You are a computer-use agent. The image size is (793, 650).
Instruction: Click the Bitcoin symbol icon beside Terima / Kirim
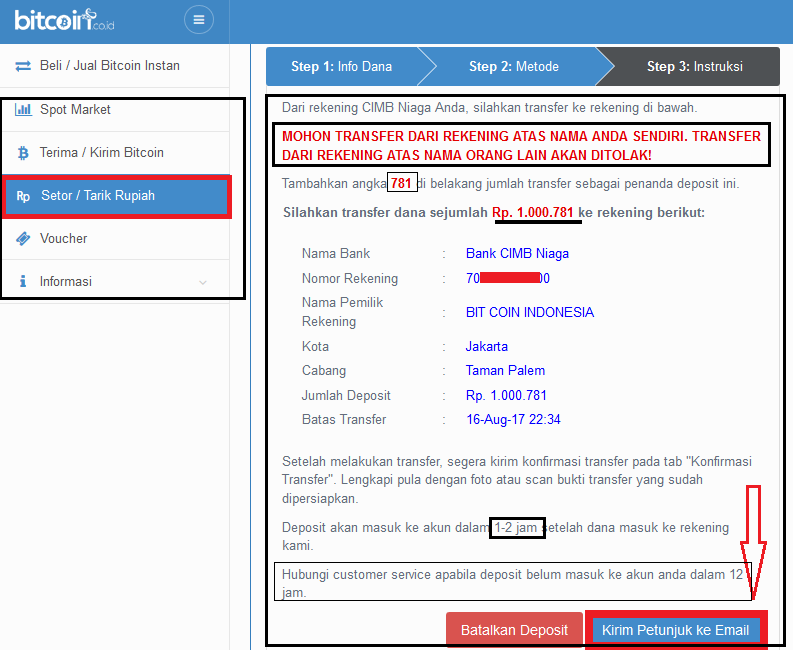[23, 153]
